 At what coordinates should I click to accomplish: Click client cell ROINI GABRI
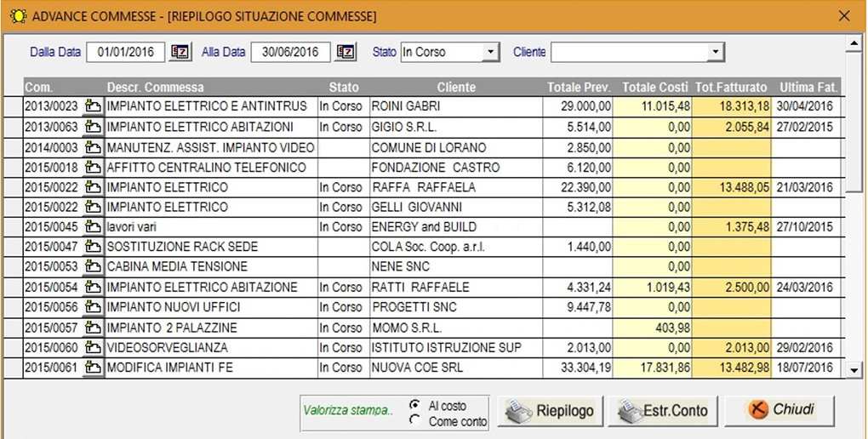[456, 106]
